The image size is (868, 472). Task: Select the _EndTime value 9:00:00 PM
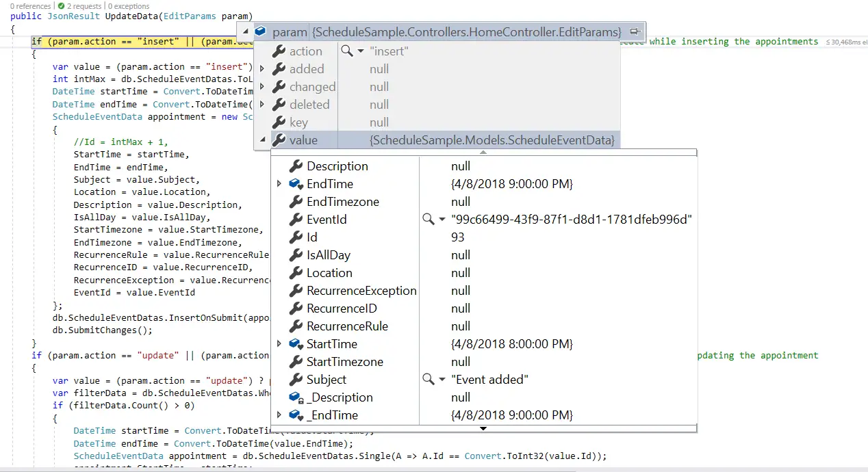(512, 415)
